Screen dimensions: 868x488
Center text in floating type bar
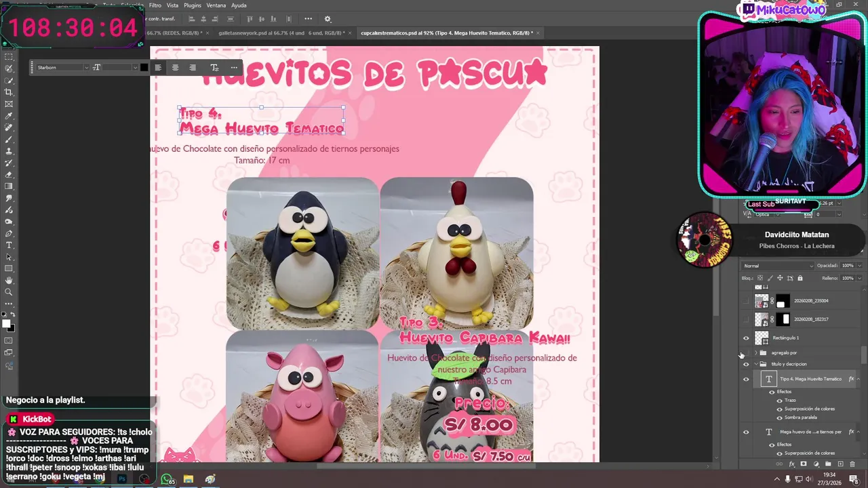coord(175,67)
